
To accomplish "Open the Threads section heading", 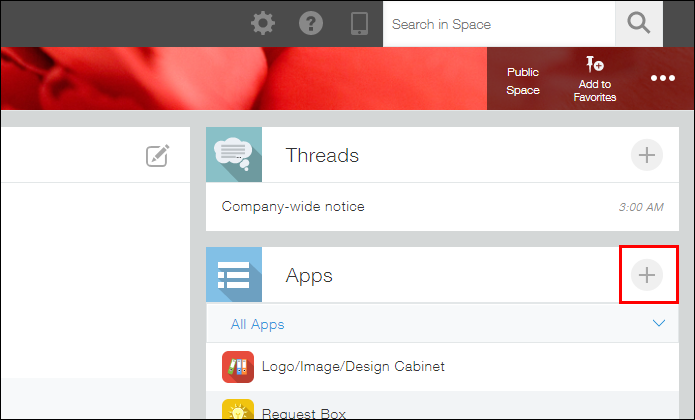I will tap(322, 155).
